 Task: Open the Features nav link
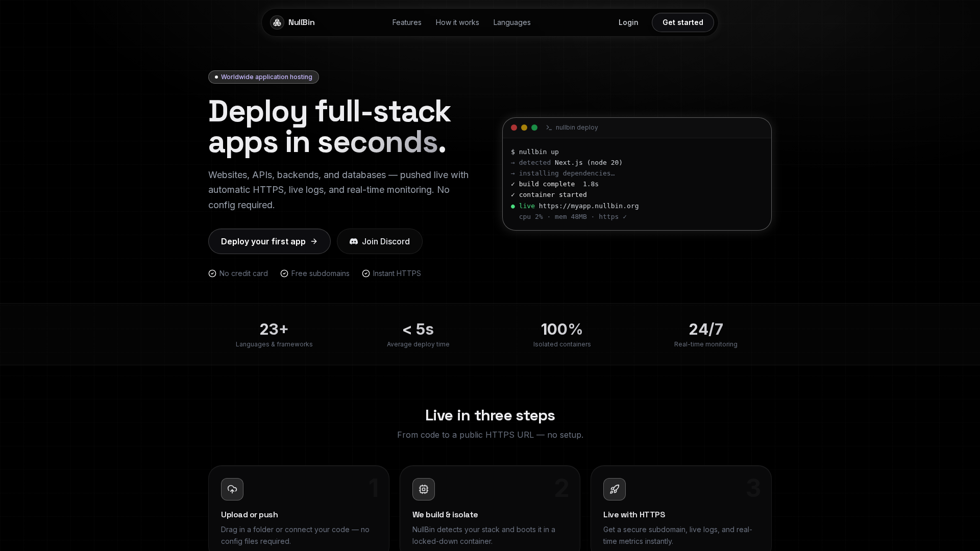pyautogui.click(x=407, y=22)
